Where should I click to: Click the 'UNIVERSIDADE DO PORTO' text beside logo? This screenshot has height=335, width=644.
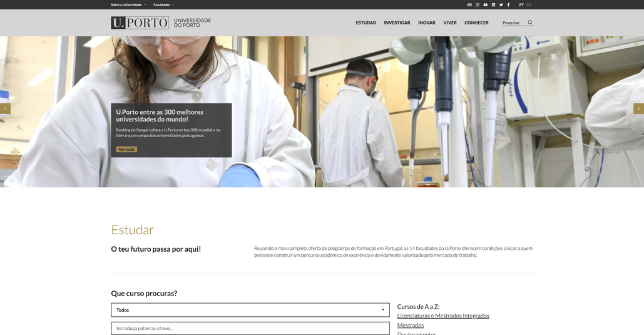pyautogui.click(x=192, y=23)
